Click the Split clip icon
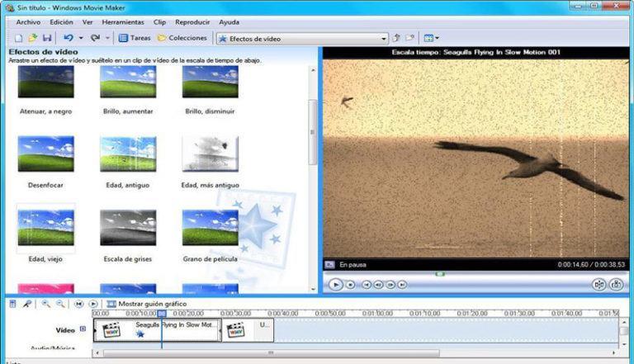 (599, 285)
